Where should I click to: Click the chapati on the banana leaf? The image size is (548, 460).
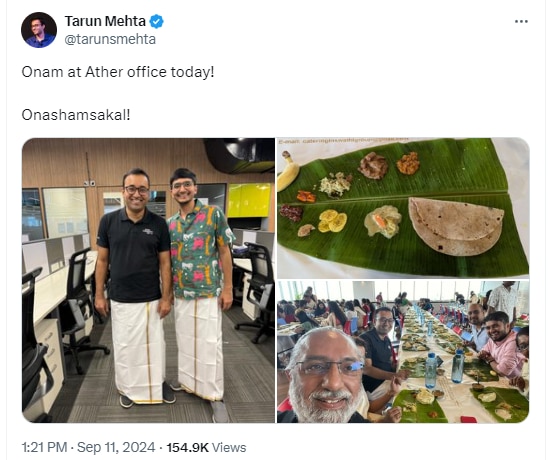click(x=456, y=225)
